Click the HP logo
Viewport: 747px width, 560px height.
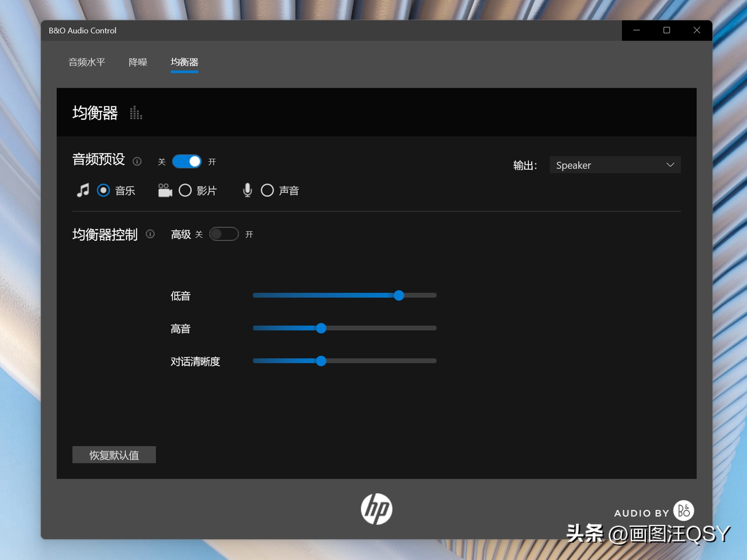[x=376, y=509]
